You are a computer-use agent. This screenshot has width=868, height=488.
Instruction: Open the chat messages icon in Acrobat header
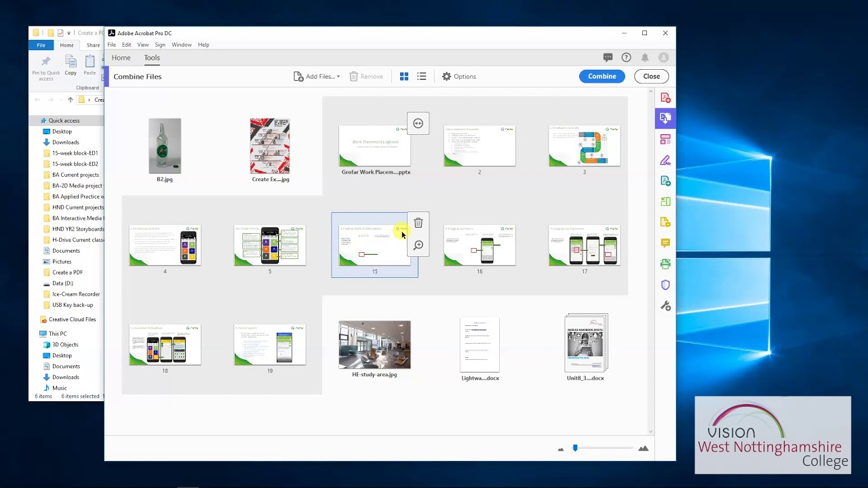(x=608, y=58)
